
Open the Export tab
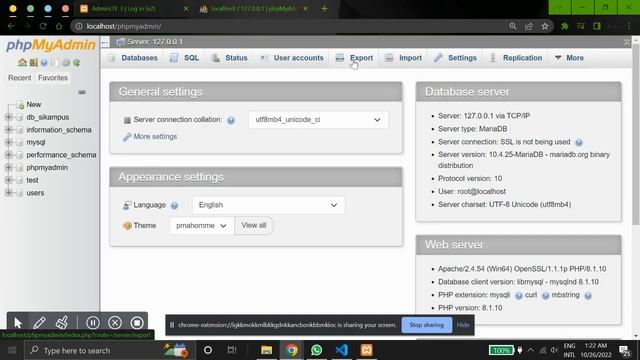coord(354,58)
